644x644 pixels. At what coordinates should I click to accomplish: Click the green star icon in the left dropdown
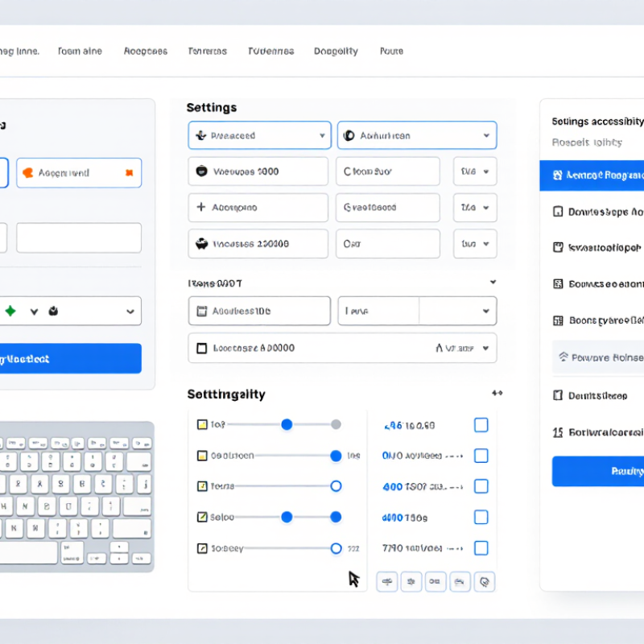point(10,311)
